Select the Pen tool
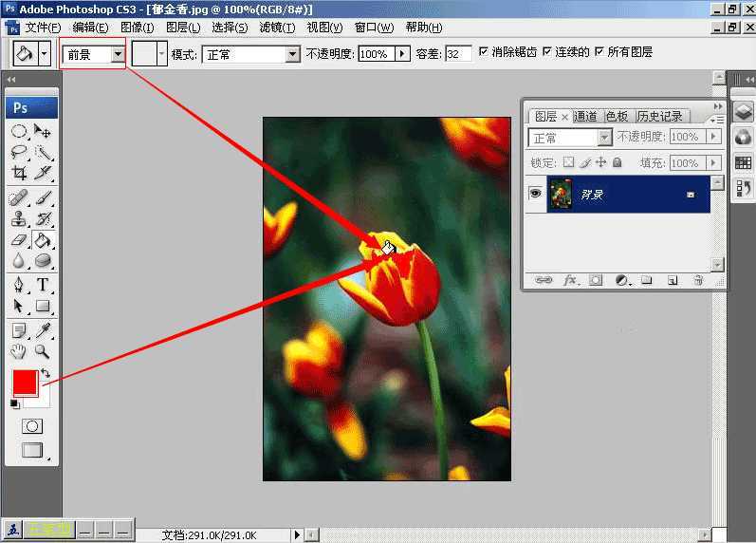 (x=19, y=285)
